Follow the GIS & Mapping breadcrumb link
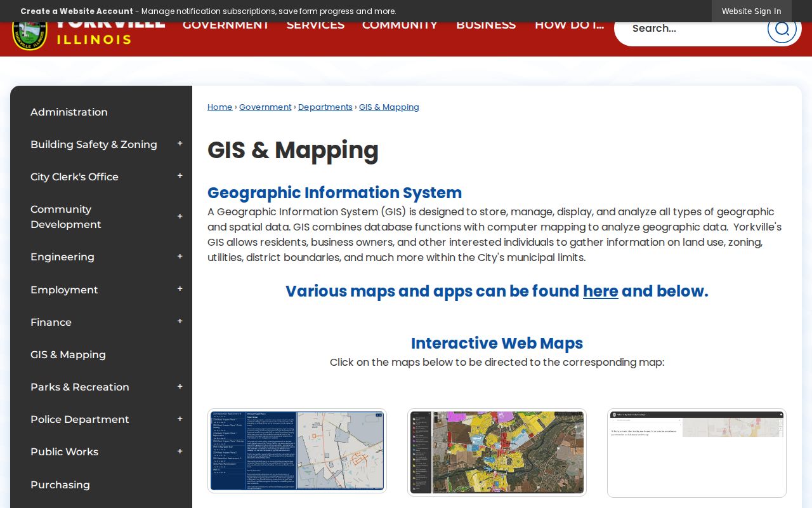This screenshot has width=812, height=508. pos(389,107)
